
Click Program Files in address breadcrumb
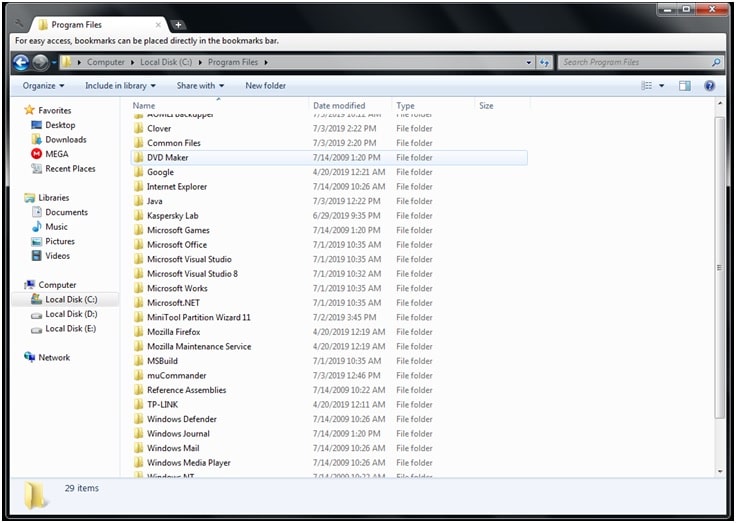tap(233, 62)
